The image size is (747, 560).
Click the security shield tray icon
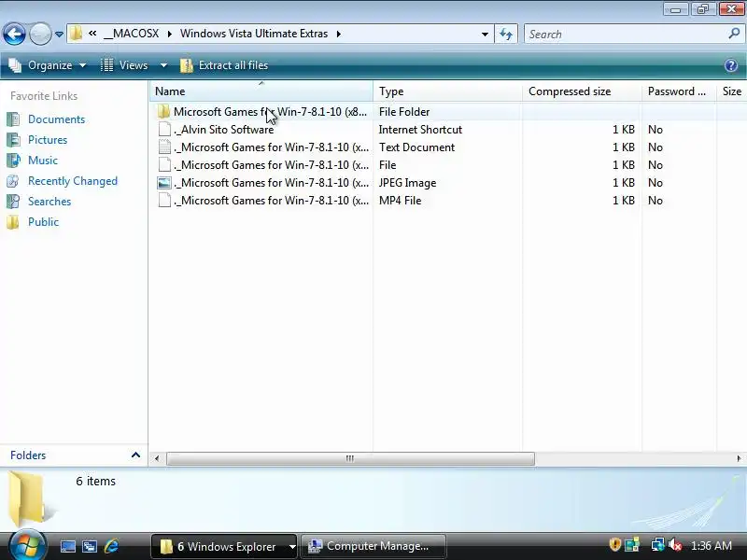(615, 545)
